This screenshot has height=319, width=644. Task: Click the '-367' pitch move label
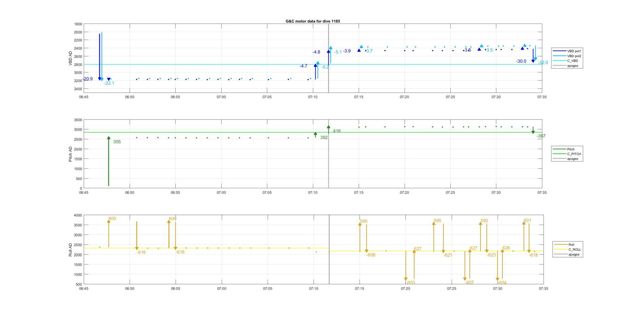click(541, 136)
